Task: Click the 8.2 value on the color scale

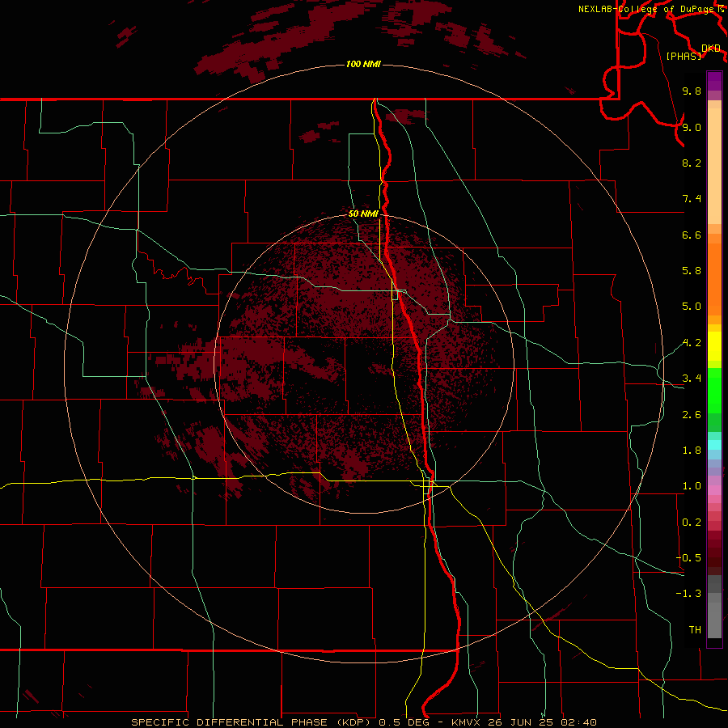Action: (x=692, y=163)
